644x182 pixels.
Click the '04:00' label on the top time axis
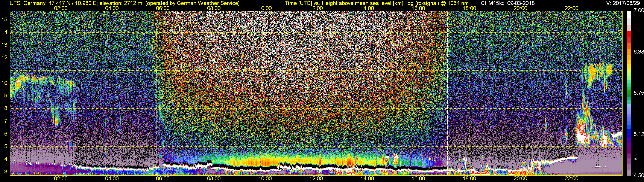point(112,8)
